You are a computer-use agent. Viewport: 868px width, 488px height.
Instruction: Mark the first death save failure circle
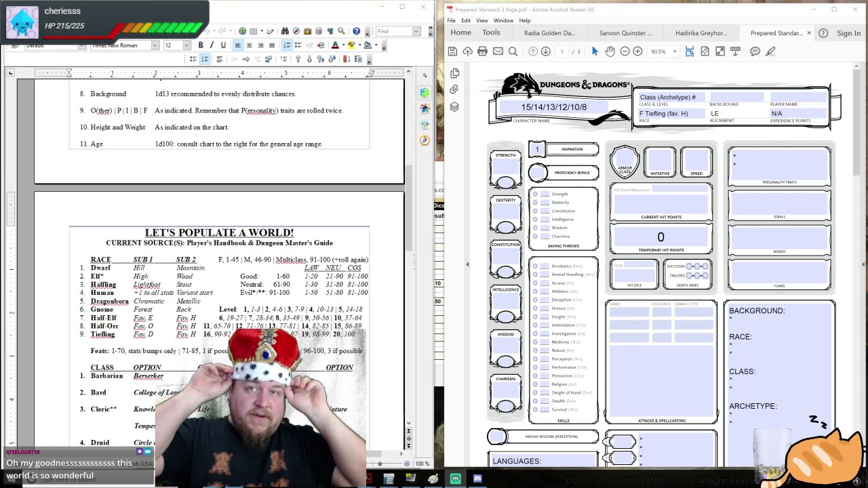[x=690, y=276]
